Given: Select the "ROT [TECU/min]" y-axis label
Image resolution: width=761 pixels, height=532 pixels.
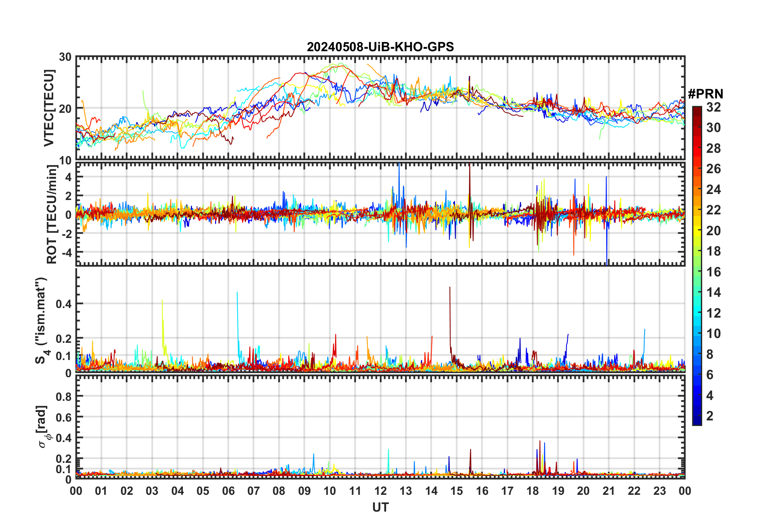Looking at the screenshot, I should click(x=52, y=214).
